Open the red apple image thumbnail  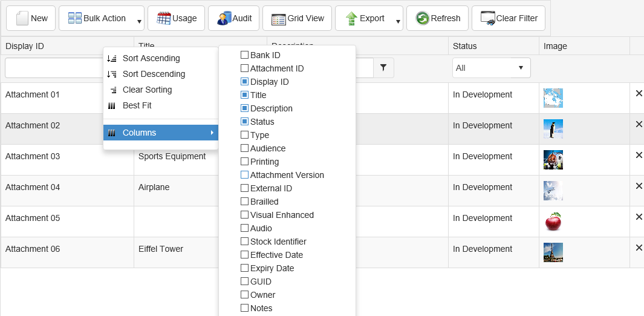[x=553, y=222]
